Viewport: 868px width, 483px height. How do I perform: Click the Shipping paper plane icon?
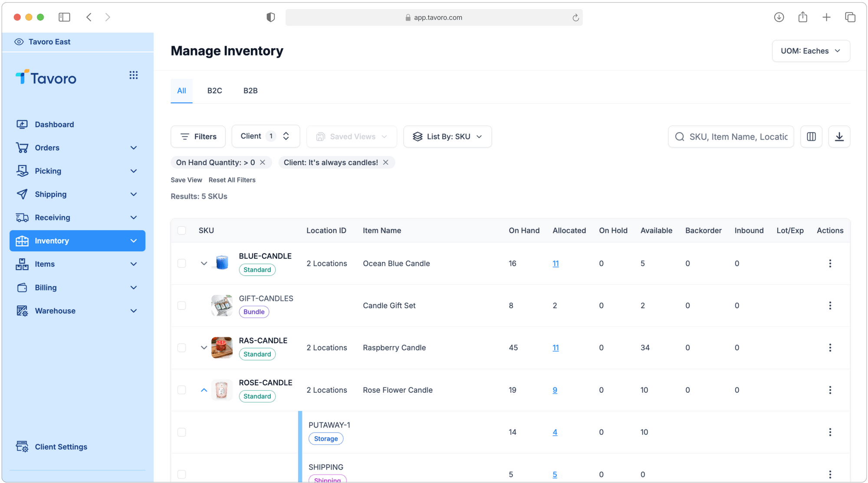coord(22,194)
